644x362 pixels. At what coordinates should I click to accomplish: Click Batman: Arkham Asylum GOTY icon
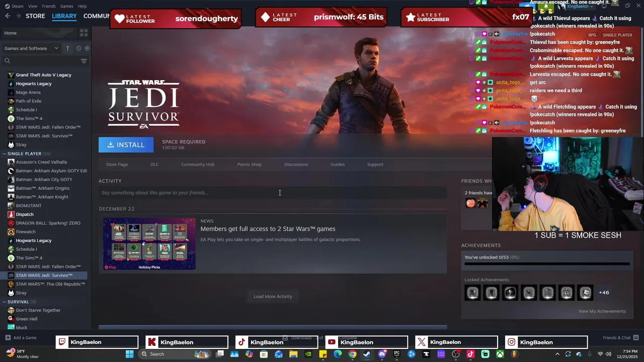[11, 171]
